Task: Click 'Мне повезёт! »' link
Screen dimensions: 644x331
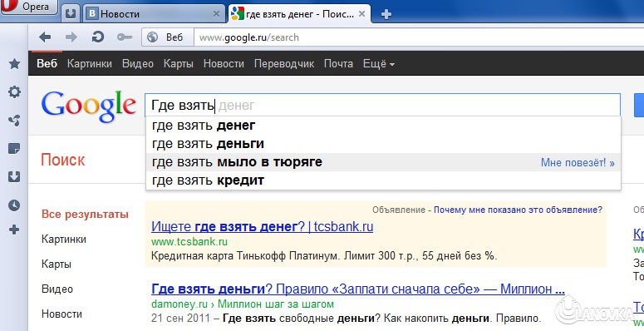Action: (578, 162)
